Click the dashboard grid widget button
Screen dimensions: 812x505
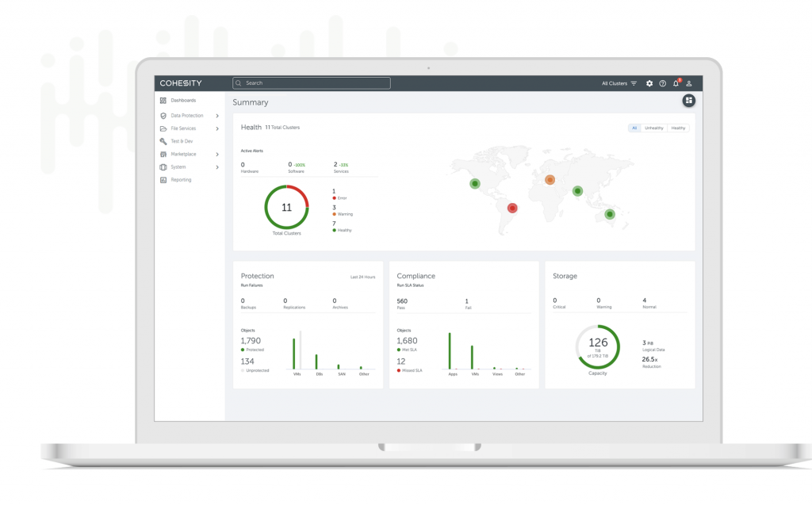point(689,101)
